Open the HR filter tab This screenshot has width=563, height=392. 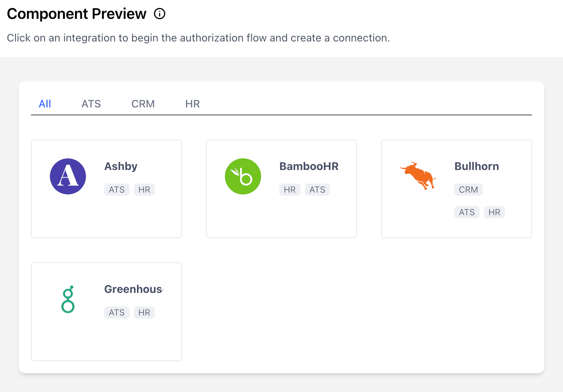(192, 104)
